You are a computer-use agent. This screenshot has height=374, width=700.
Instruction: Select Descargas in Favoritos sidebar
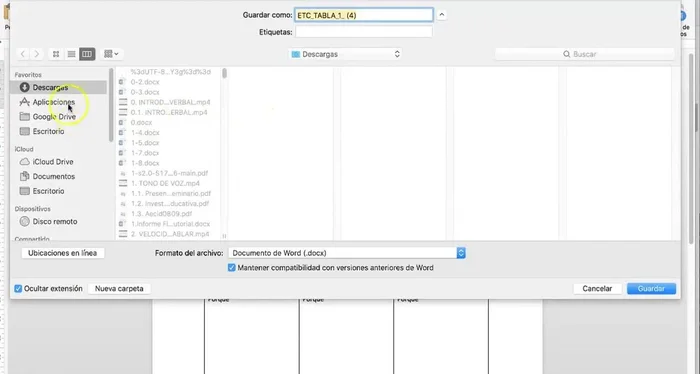(x=58, y=87)
